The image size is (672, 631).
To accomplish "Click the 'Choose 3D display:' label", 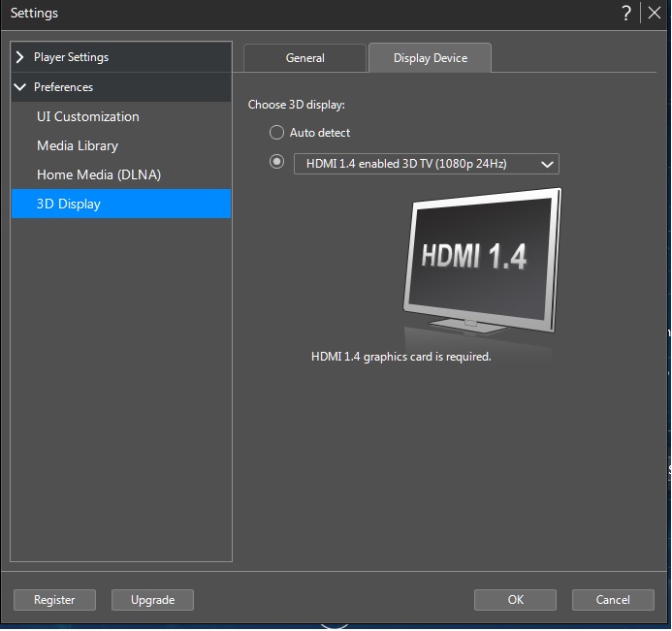I will coord(296,105).
